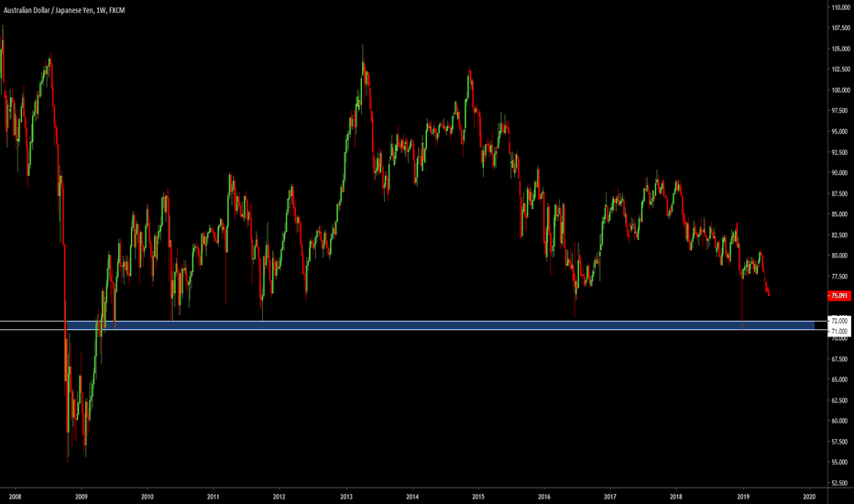854x504 pixels.
Task: Click the red current price label 75.091
Action: (839, 296)
